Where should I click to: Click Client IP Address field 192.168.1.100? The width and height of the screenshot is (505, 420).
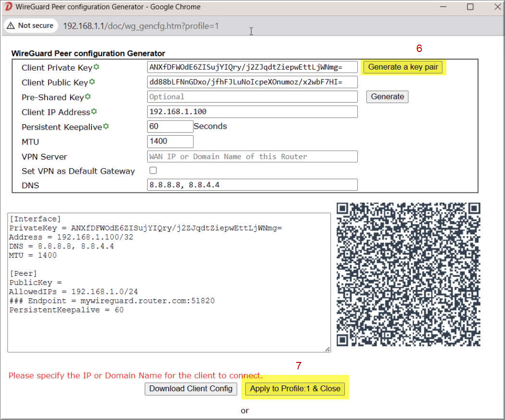tap(252, 112)
